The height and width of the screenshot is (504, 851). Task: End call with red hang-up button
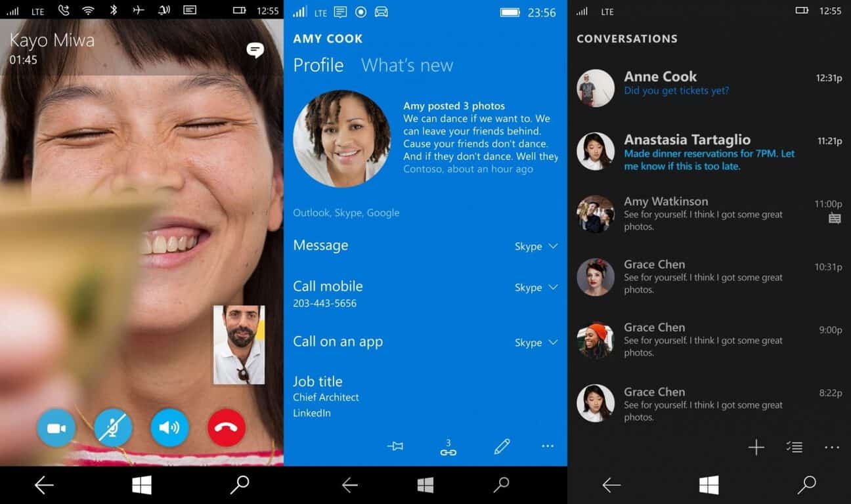227,428
